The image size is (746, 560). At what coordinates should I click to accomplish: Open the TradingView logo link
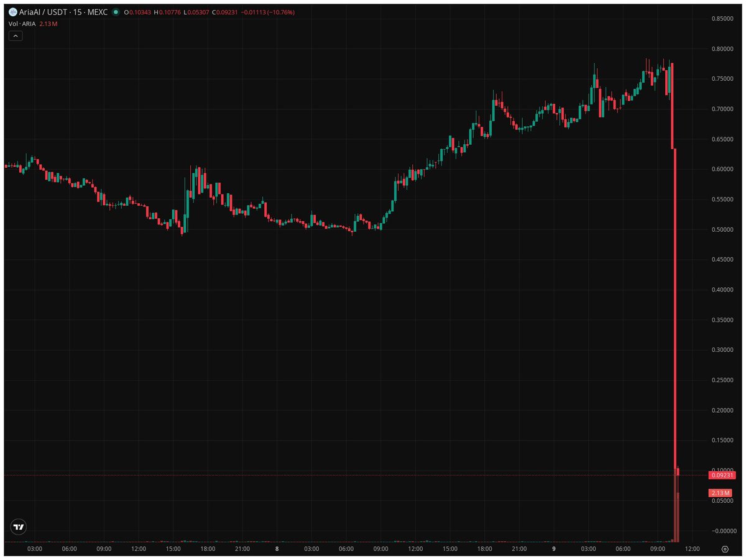pyautogui.click(x=20, y=526)
